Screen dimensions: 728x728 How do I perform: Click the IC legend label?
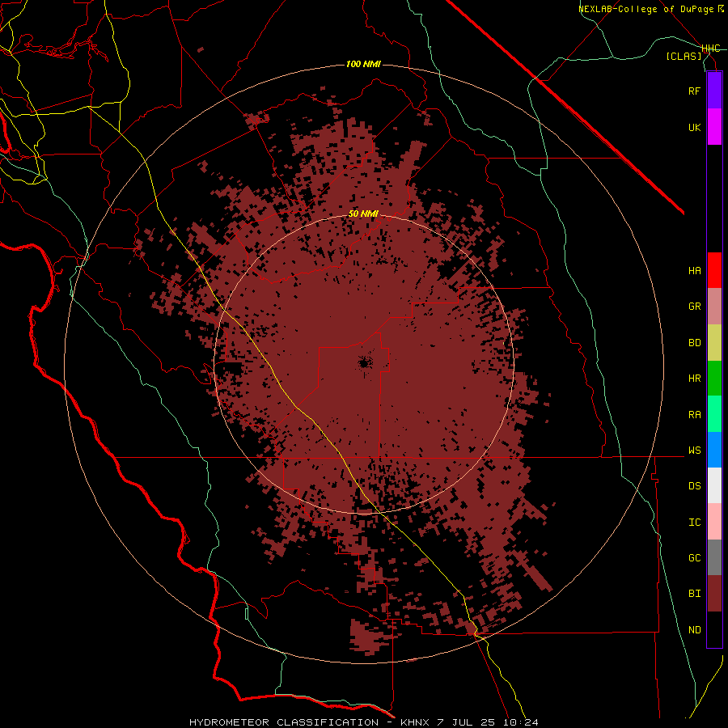[x=694, y=523]
